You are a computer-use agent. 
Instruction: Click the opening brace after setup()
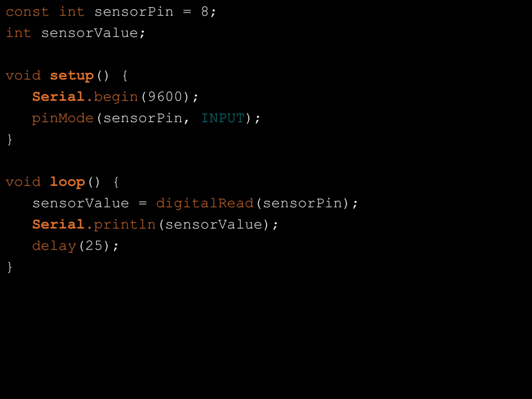click(125, 76)
